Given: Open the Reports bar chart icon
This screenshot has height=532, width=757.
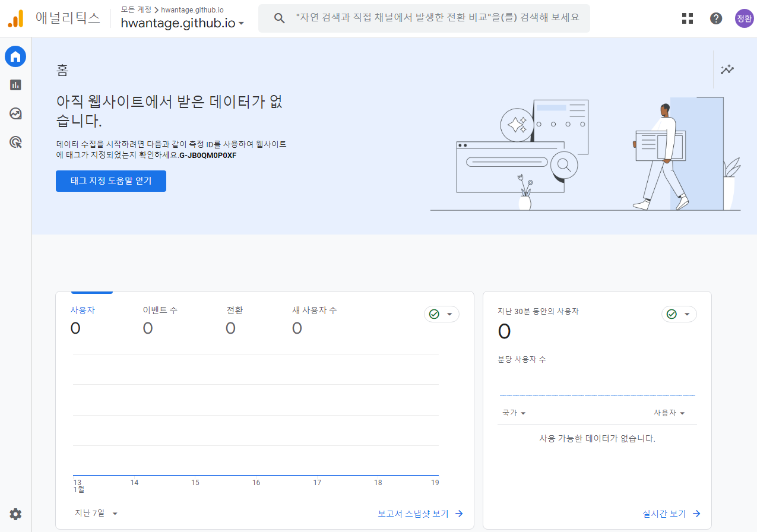Looking at the screenshot, I should point(15,85).
